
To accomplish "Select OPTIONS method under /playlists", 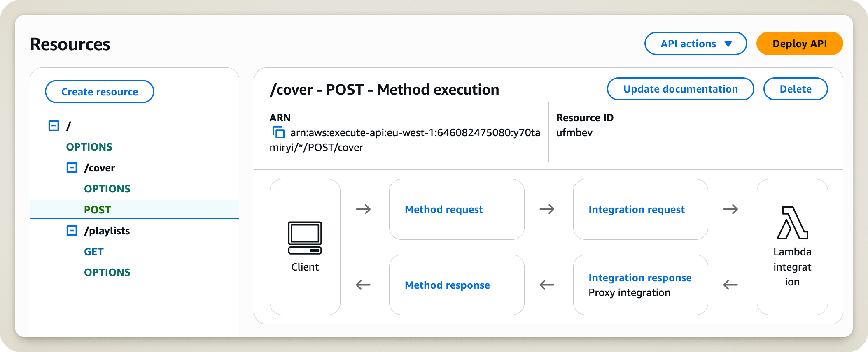I will point(107,272).
